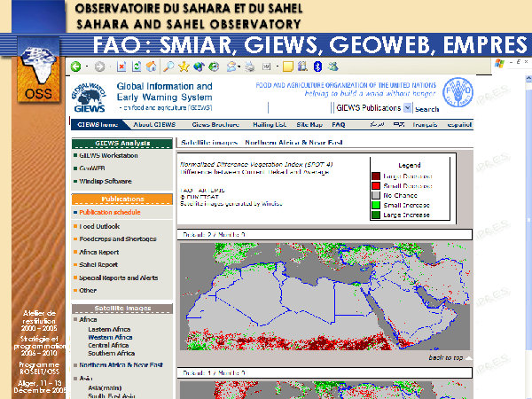
Task: Open the About GIEWS menu item
Action: click(154, 125)
